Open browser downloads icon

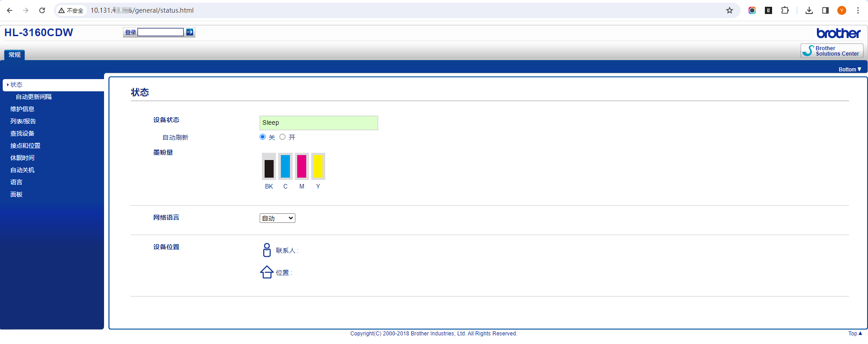[809, 10]
